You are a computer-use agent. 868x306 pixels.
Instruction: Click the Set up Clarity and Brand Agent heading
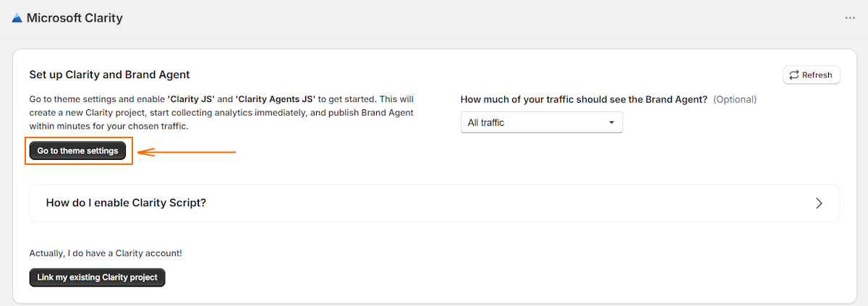(x=109, y=75)
